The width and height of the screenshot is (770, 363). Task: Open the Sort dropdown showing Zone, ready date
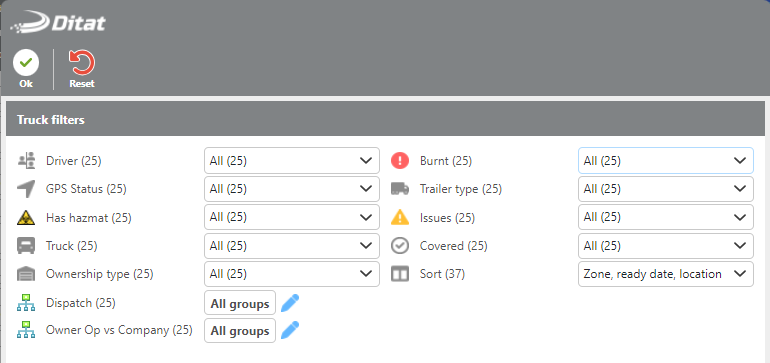tap(665, 274)
